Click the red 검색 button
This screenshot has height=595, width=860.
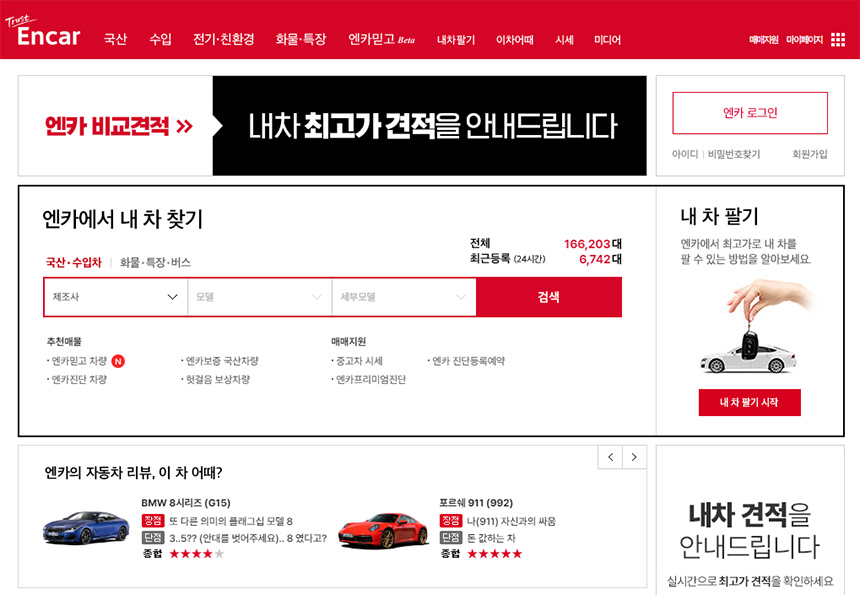548,297
